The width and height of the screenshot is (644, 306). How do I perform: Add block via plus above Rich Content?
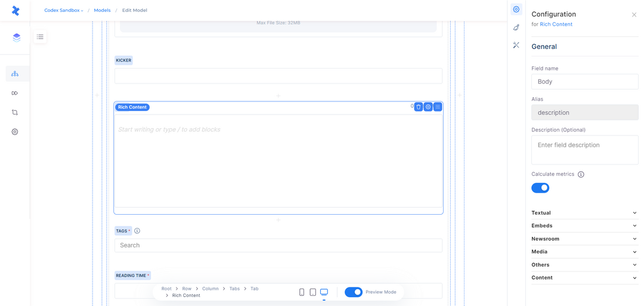point(278,95)
